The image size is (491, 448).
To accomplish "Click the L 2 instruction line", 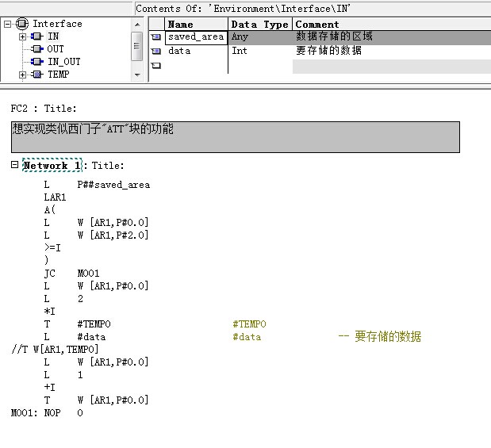I will point(63,299).
